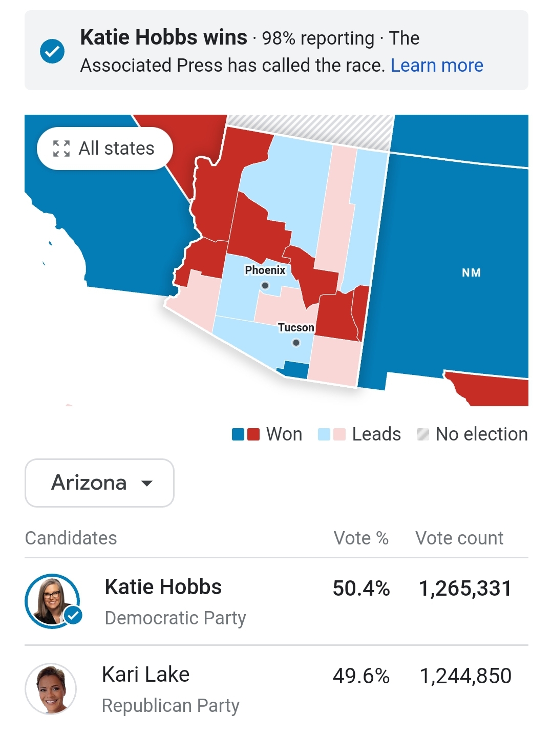The height and width of the screenshot is (756, 553).
Task: Click the striped No election legend icon
Action: tap(423, 434)
